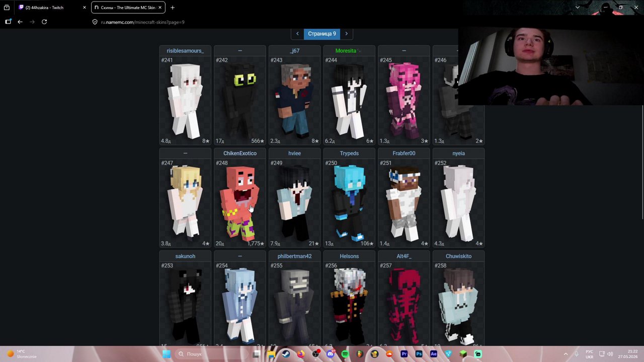Open the Windows Start menu
The width and height of the screenshot is (644, 362).
167,354
